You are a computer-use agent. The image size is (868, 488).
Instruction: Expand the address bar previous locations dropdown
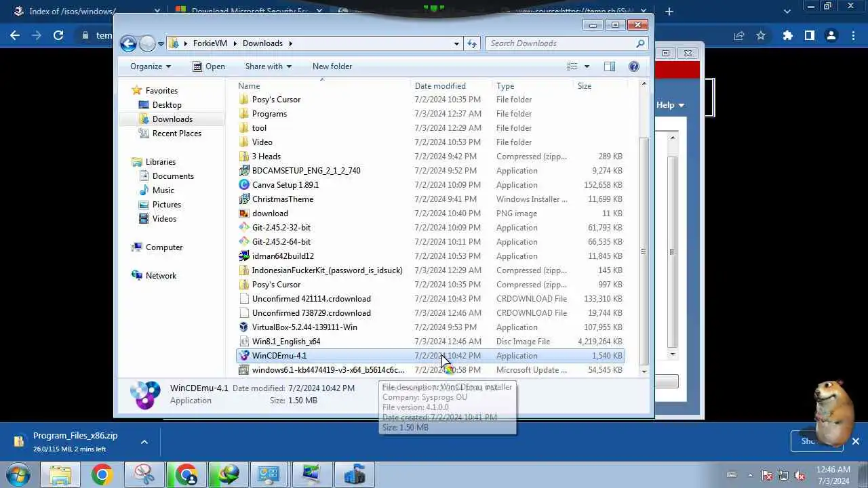coord(456,43)
